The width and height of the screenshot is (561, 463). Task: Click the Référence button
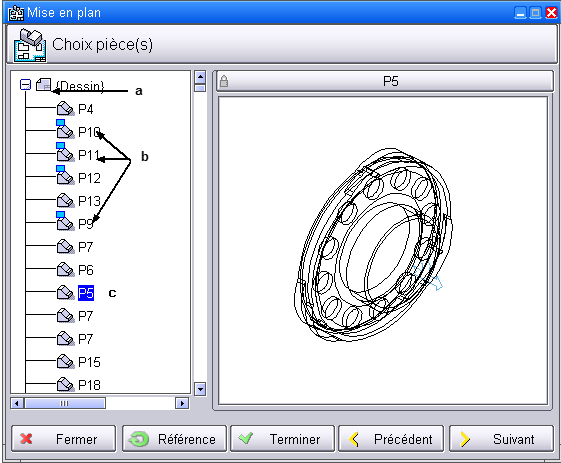point(175,439)
